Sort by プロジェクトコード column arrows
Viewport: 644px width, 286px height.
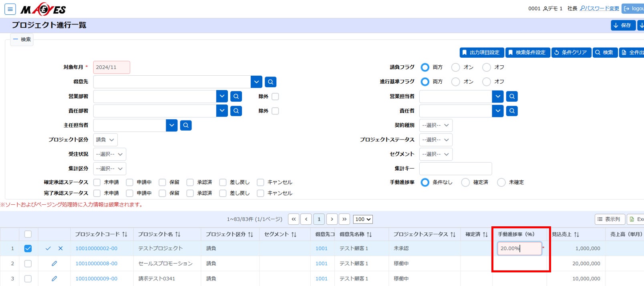[125, 234]
